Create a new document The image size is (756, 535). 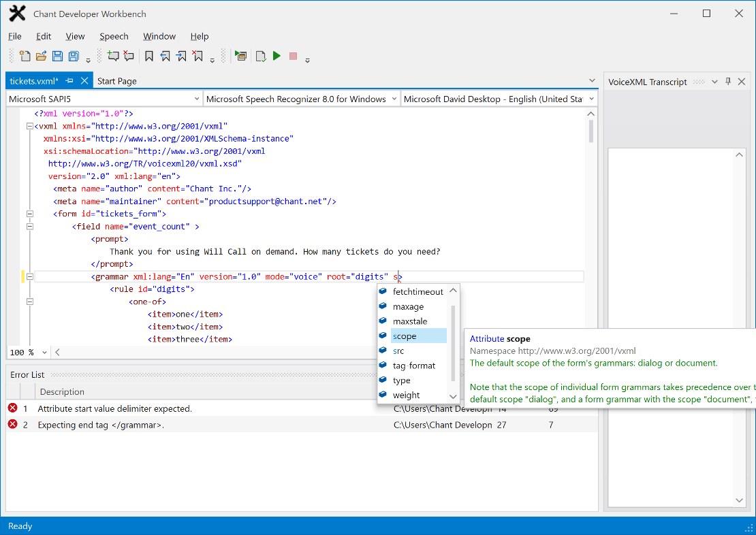[x=25, y=56]
